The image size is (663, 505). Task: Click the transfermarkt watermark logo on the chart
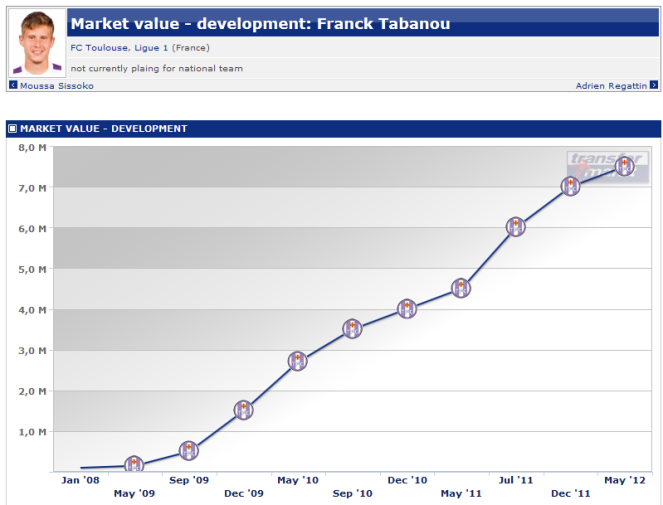pyautogui.click(x=606, y=162)
